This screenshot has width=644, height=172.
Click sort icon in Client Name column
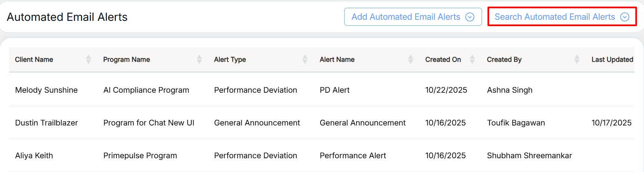(88, 59)
